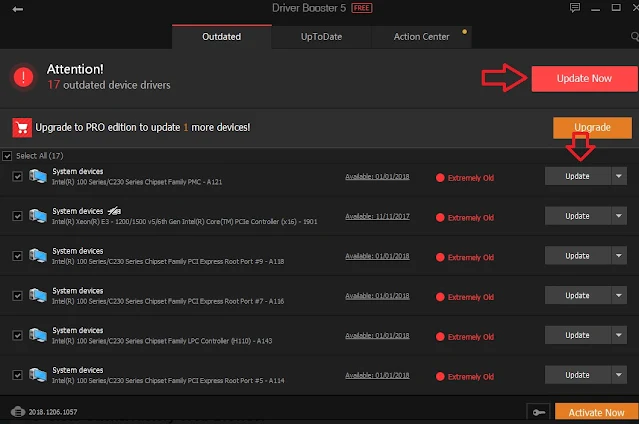
Task: Minimize the Driver Booster window
Action: pos(595,8)
